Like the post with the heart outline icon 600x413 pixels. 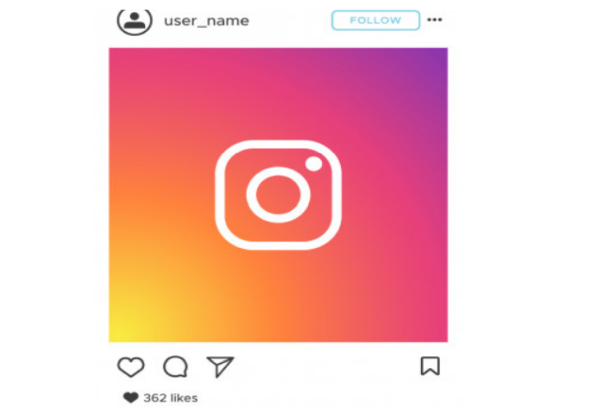tap(131, 367)
